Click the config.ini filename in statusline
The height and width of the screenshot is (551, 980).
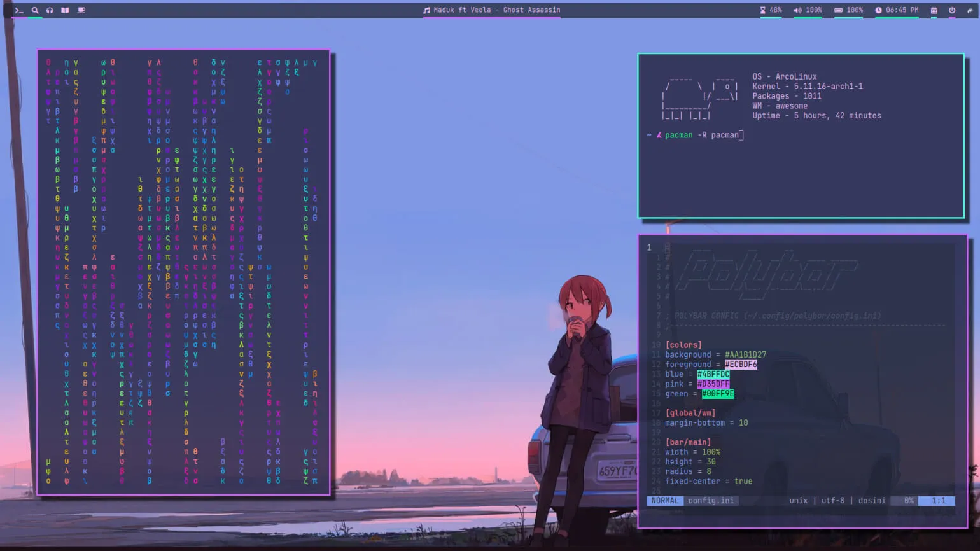coord(711,501)
